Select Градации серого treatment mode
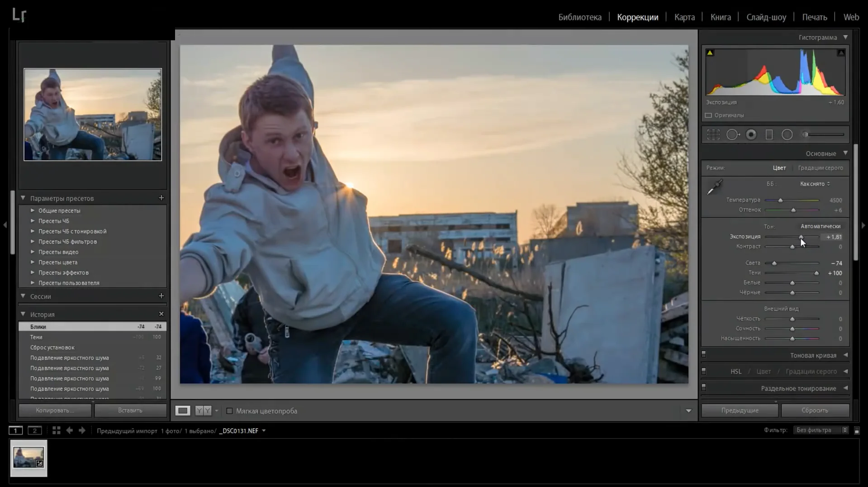Image resolution: width=868 pixels, height=487 pixels. (821, 168)
